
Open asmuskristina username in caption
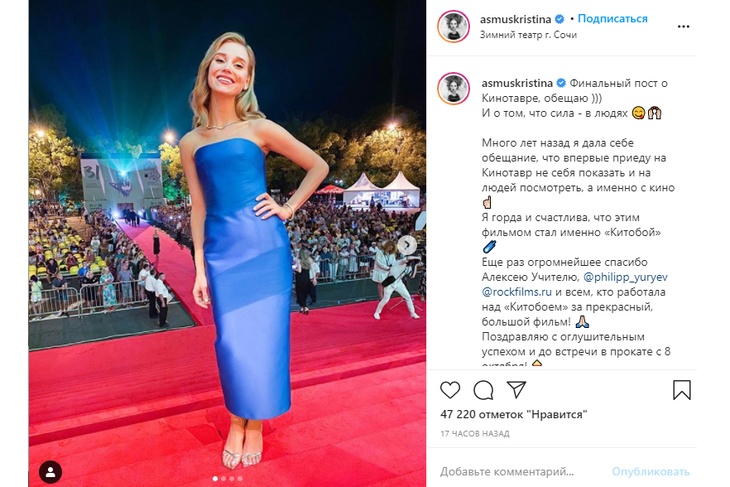pyautogui.click(x=517, y=83)
